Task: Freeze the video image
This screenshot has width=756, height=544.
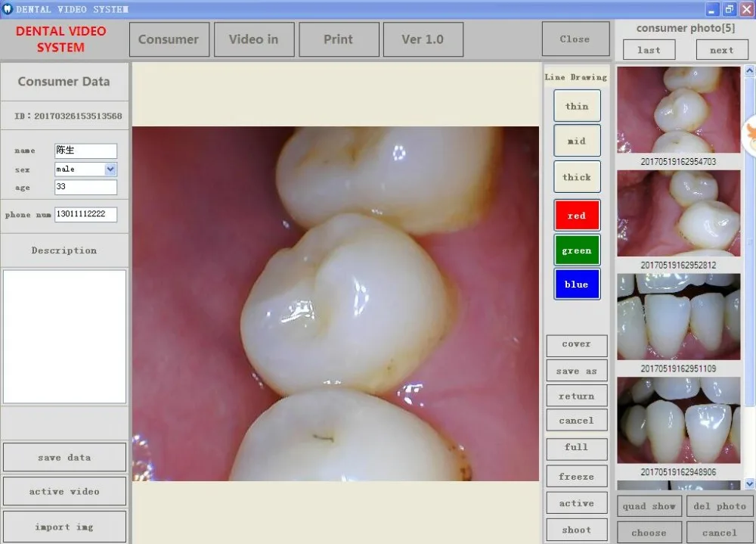Action: pyautogui.click(x=577, y=476)
